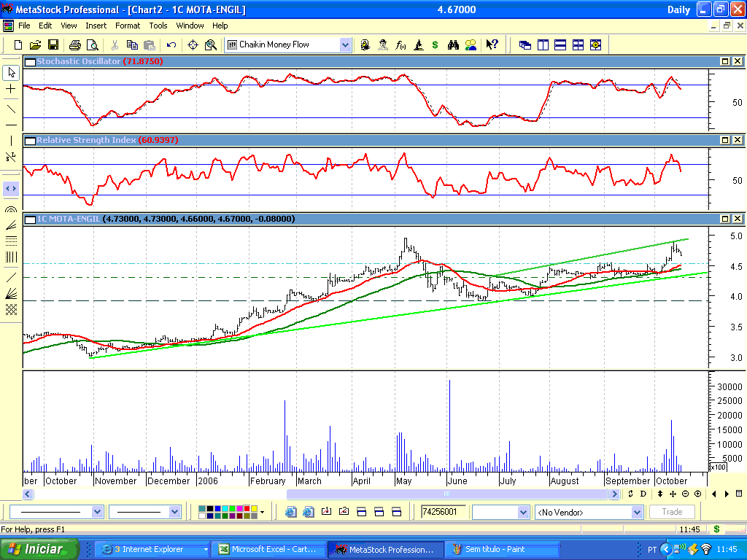
Task: Open the Tools menu
Action: coord(158,26)
